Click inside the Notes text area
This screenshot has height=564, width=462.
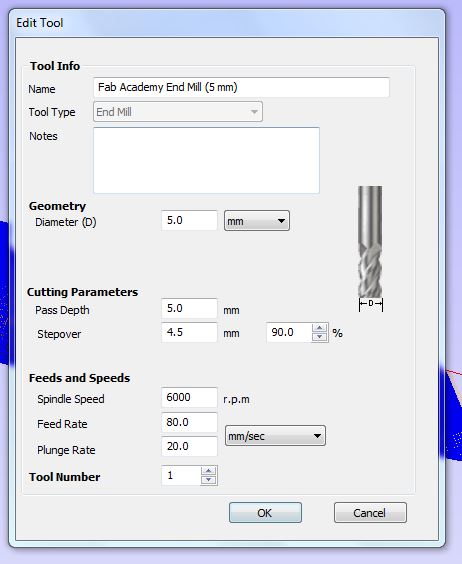pos(206,160)
